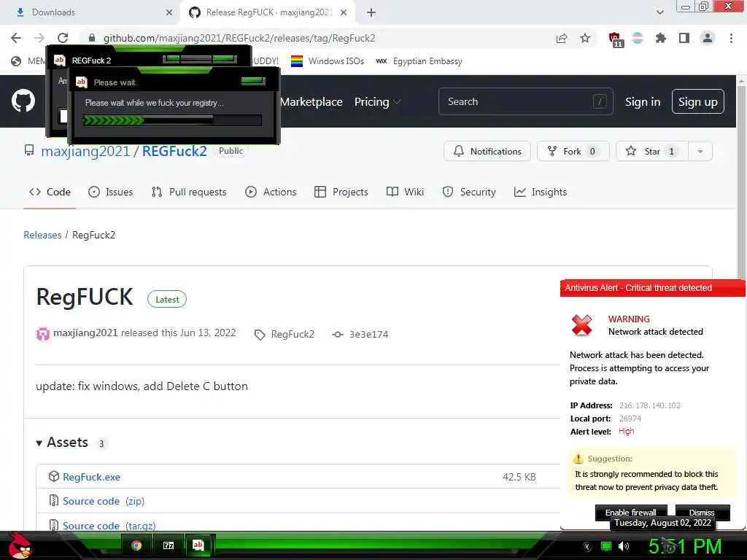Viewport: 747px width, 560px height.
Task: Click Marketplace in GitHub header
Action: click(311, 102)
